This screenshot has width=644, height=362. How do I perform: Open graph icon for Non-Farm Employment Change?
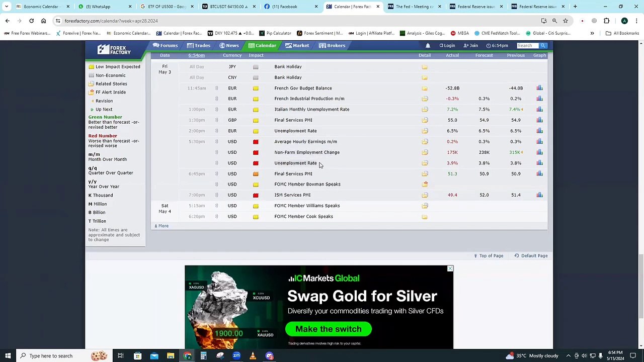click(x=539, y=152)
